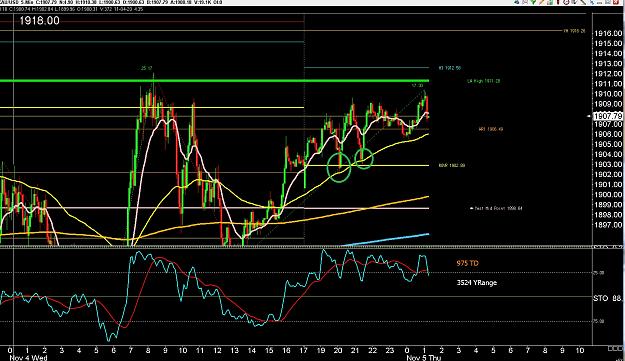Click the 1909.00 level on price axis
This screenshot has height=361, width=625.
click(608, 104)
